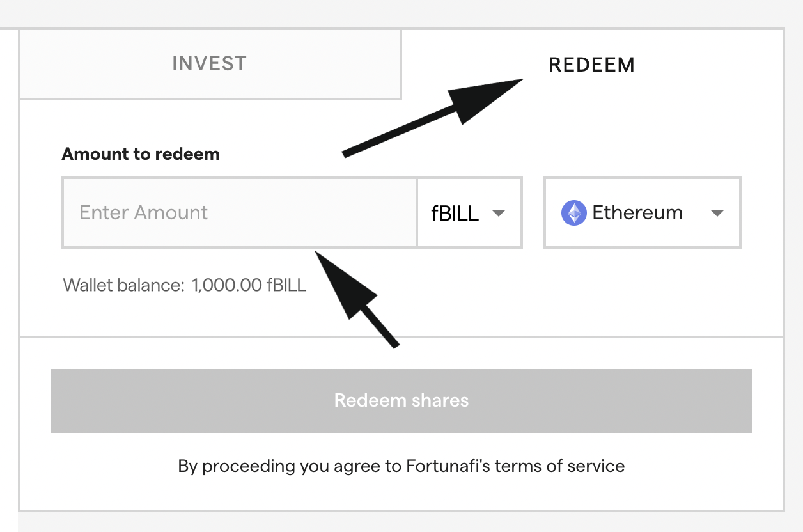Expand the caret next to Ethereum
803x532 pixels.
click(x=717, y=214)
